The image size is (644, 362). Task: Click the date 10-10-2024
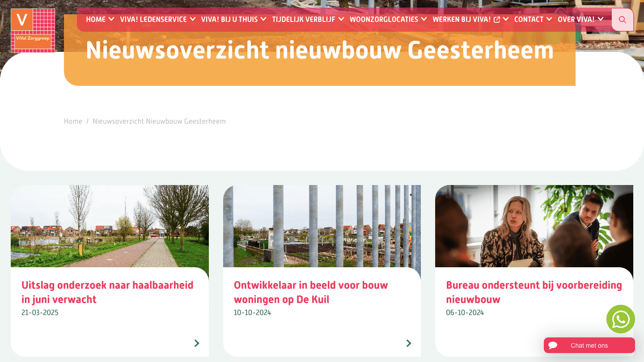pos(252,312)
